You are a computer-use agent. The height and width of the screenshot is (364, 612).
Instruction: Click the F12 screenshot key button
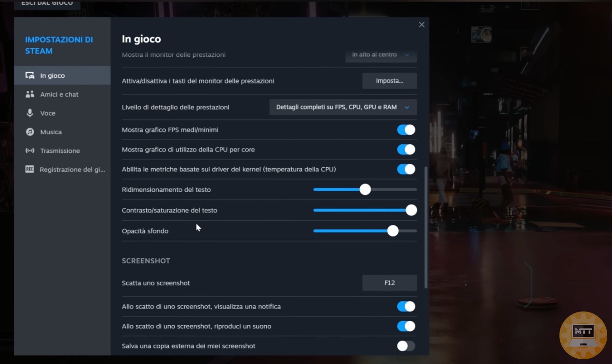click(389, 283)
